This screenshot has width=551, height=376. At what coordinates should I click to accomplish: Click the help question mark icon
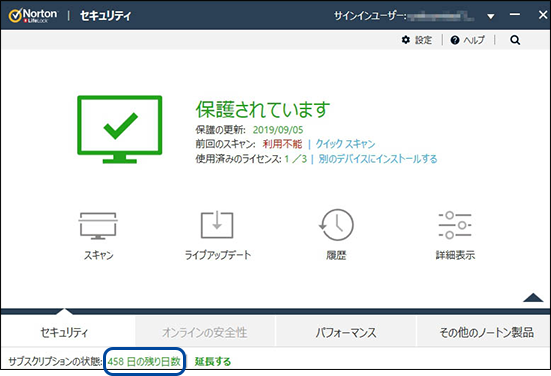pyautogui.click(x=455, y=40)
